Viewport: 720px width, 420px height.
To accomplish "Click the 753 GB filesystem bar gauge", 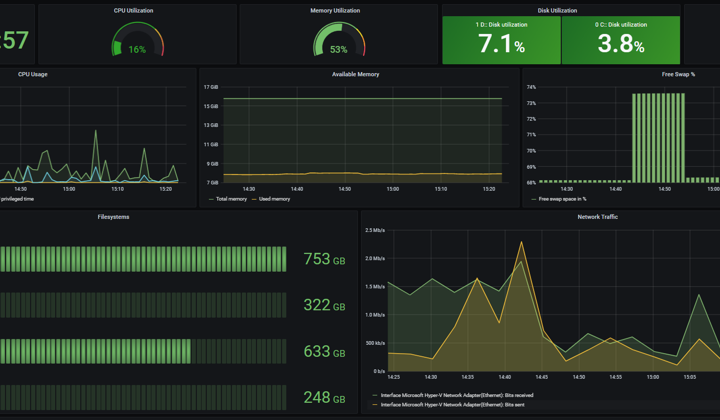I will (143, 259).
